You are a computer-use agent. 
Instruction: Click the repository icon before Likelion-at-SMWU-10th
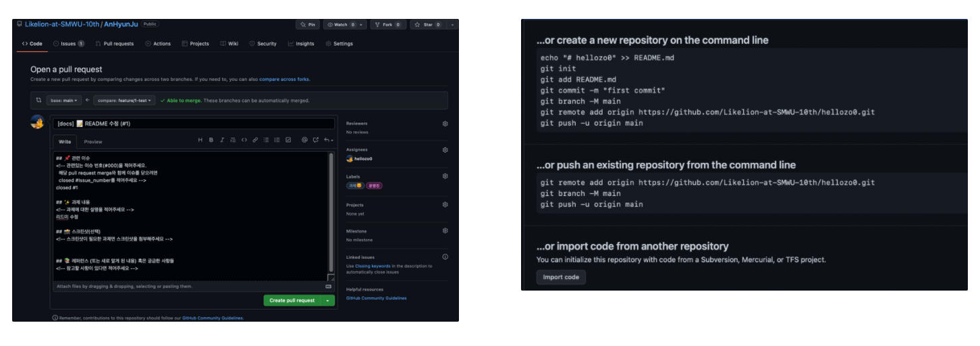pos(19,24)
